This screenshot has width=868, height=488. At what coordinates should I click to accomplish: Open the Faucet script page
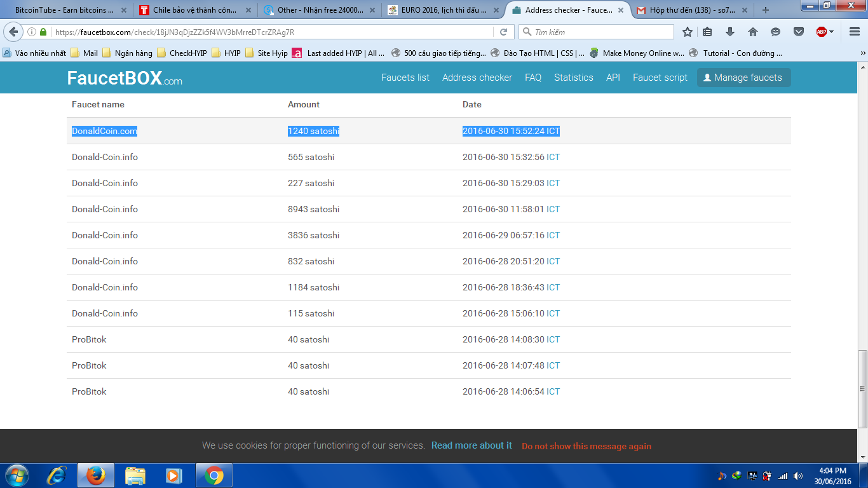(660, 78)
